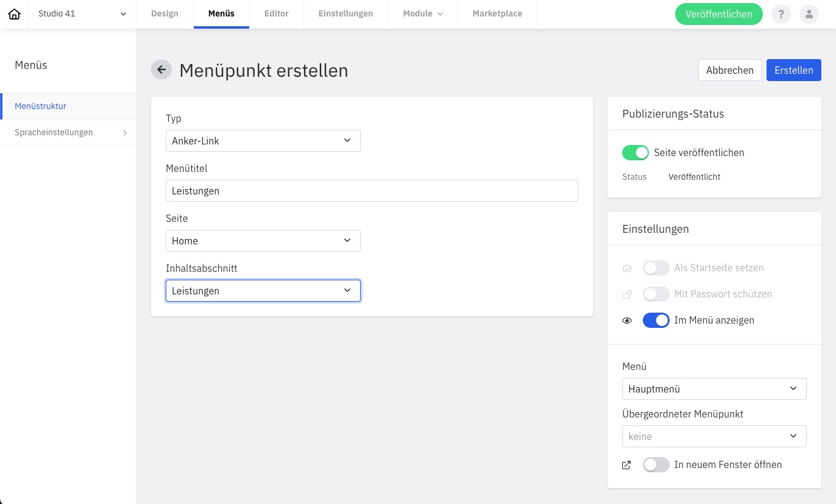The width and height of the screenshot is (836, 504).
Task: Toggle Als Startseite setzen switch
Action: [656, 268]
